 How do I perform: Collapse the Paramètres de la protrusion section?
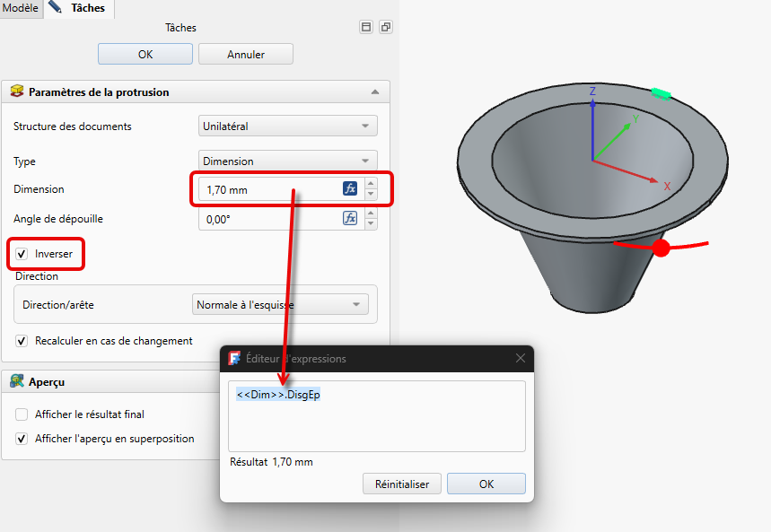click(374, 92)
